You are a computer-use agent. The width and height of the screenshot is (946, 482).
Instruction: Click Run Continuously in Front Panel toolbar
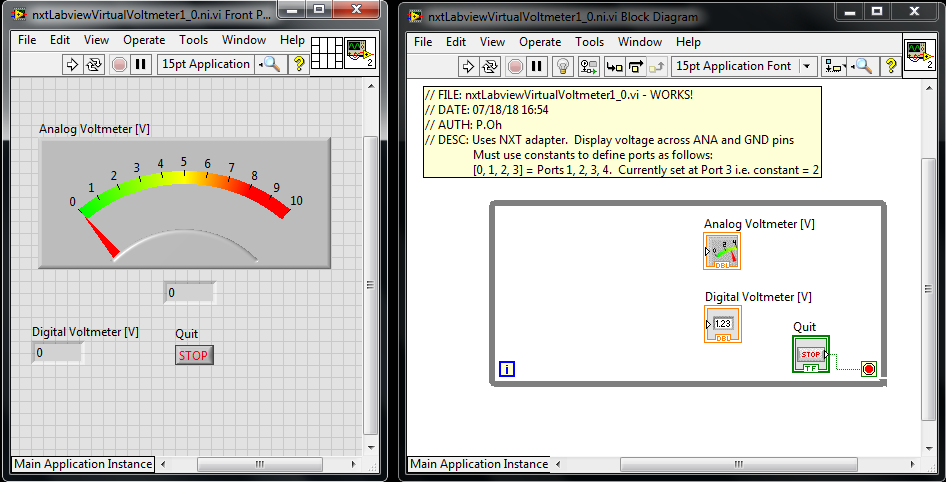tap(93, 64)
